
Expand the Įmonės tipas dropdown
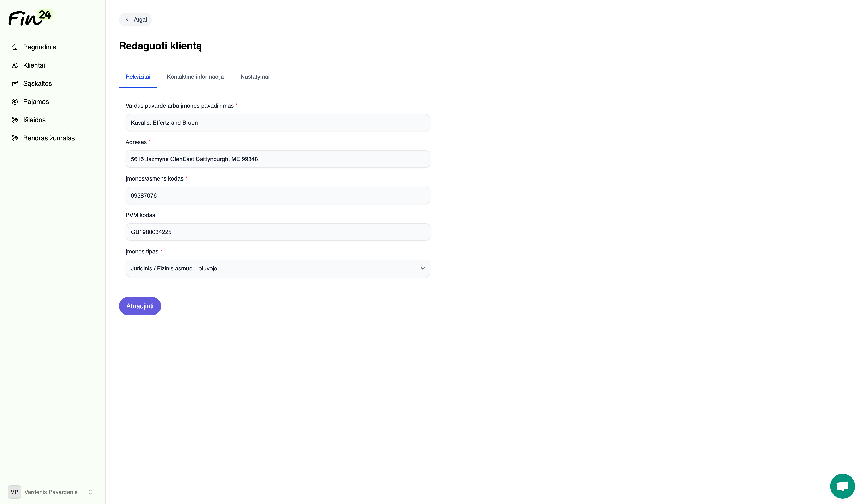pos(277,268)
